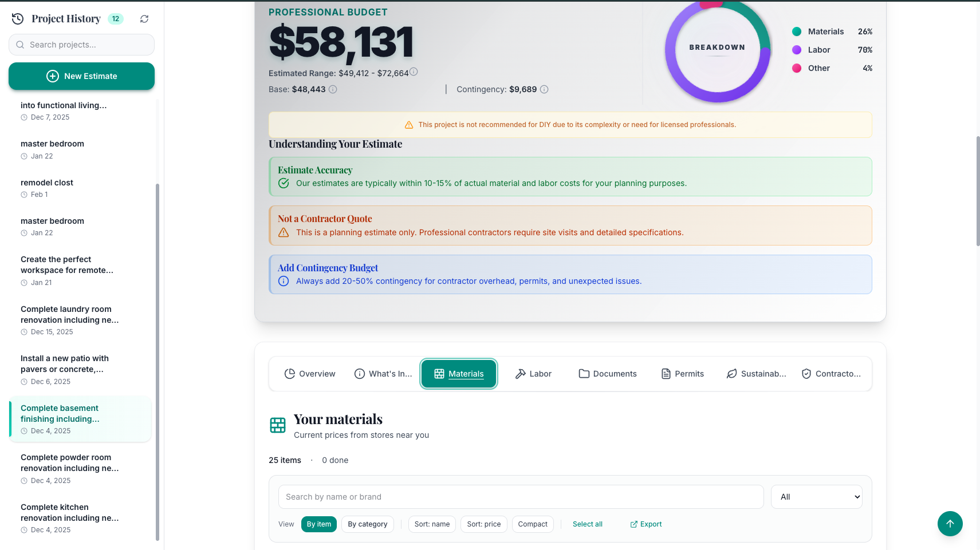Click the info icon next to estimated range
The image size is (980, 550).
414,72
